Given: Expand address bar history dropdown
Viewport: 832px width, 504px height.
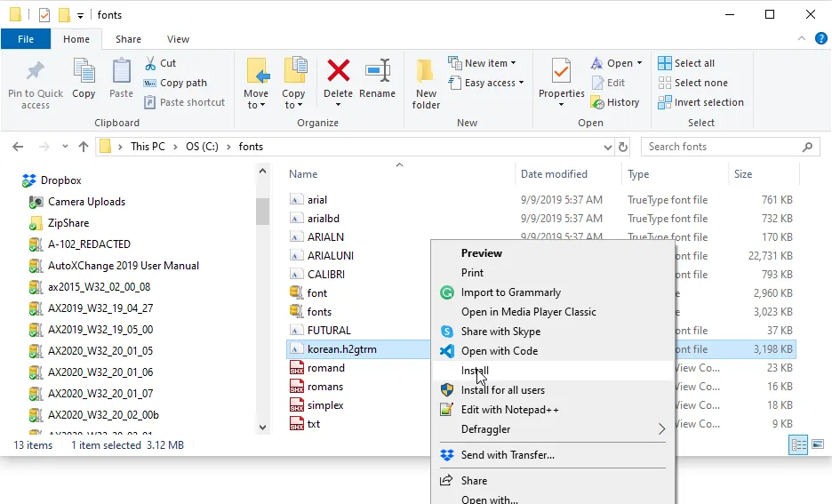Looking at the screenshot, I should click(x=607, y=147).
